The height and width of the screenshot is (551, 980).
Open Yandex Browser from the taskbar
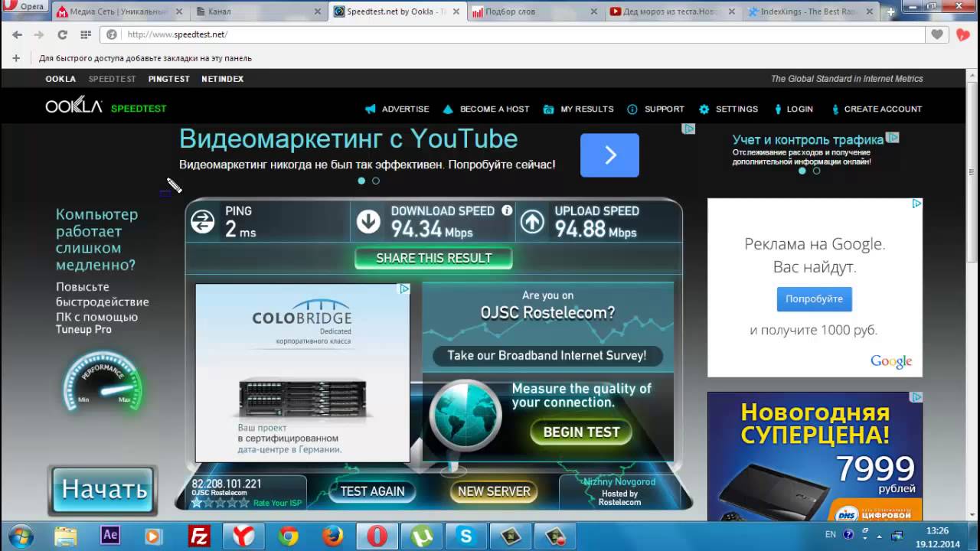tap(243, 536)
